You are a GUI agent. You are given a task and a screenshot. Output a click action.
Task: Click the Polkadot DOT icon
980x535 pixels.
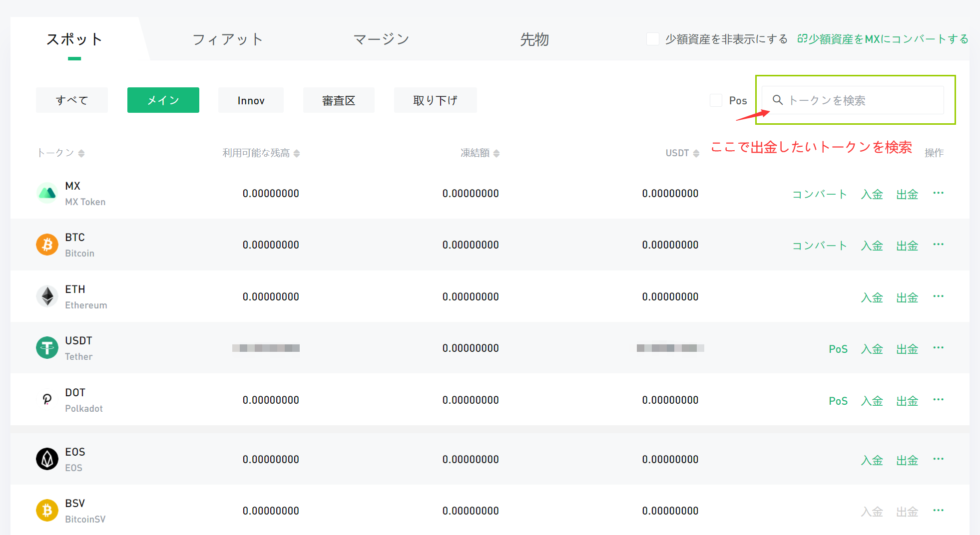[47, 400]
